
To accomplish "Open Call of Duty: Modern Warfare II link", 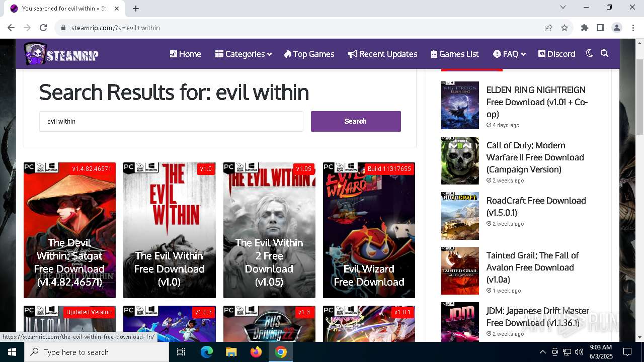I will [535, 157].
